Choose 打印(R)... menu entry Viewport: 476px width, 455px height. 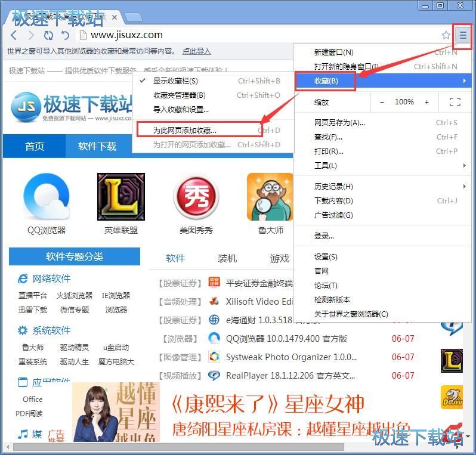(x=383, y=151)
